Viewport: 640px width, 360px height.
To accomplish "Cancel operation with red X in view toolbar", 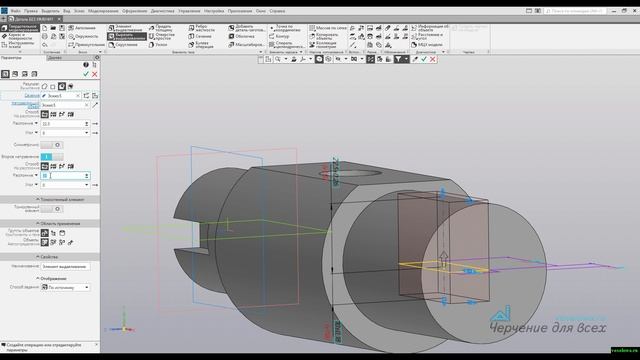I will (433, 59).
